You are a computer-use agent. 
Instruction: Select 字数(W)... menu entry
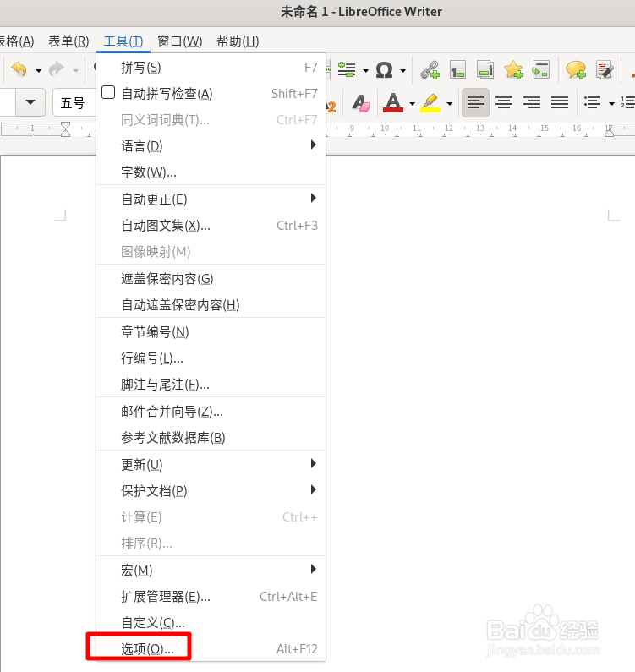(x=211, y=172)
